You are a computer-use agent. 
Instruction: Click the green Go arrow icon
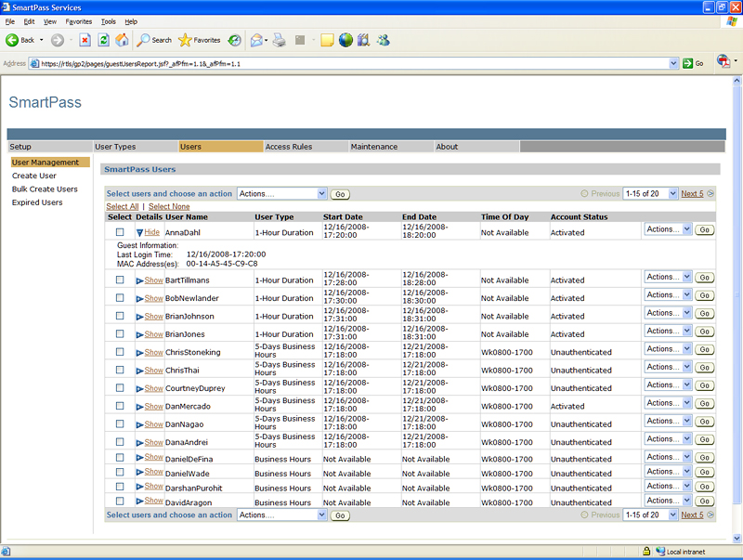coord(687,63)
